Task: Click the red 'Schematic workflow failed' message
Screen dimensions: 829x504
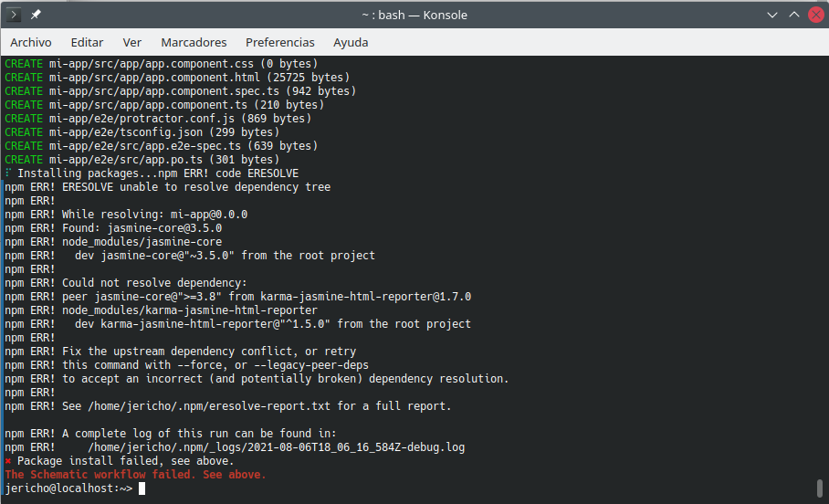Action: 135,475
